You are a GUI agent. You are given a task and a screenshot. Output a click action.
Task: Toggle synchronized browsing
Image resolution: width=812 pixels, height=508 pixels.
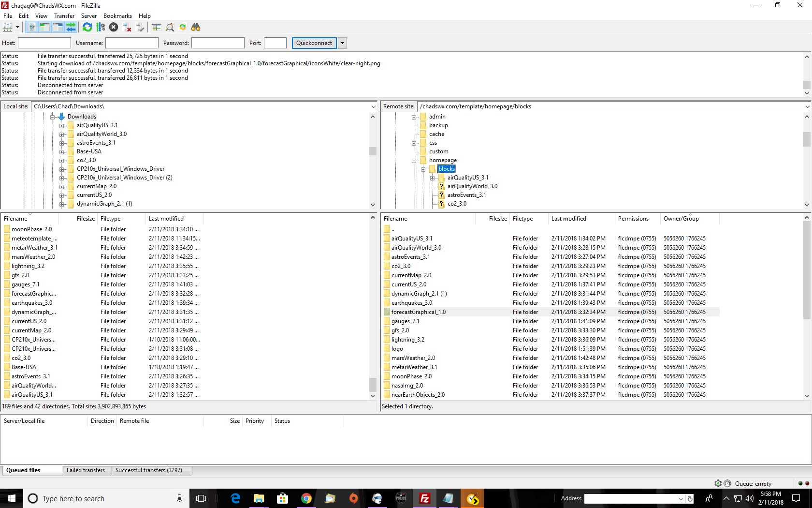pos(183,27)
